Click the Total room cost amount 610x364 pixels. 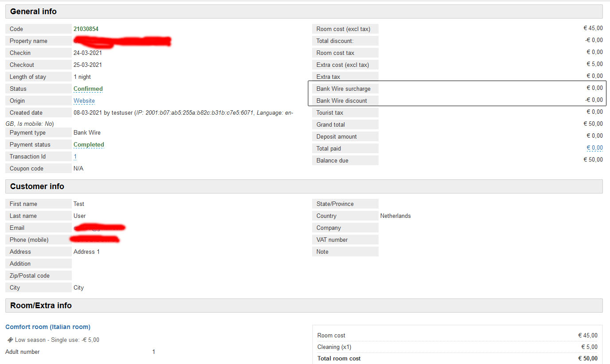pos(587,358)
